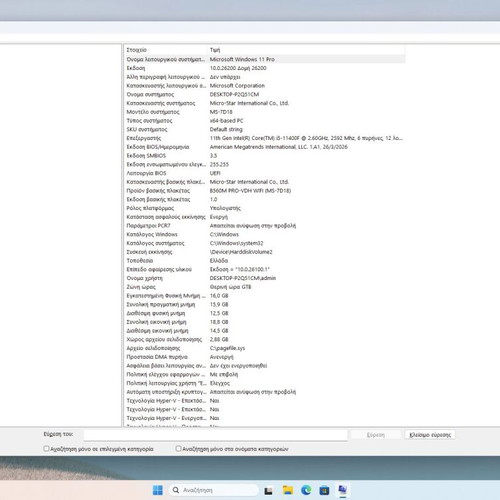This screenshot has height=500, width=500.
Task: Select the 'Όνομα λειτουργικού συστήματος' row
Action: pyautogui.click(x=265, y=59)
